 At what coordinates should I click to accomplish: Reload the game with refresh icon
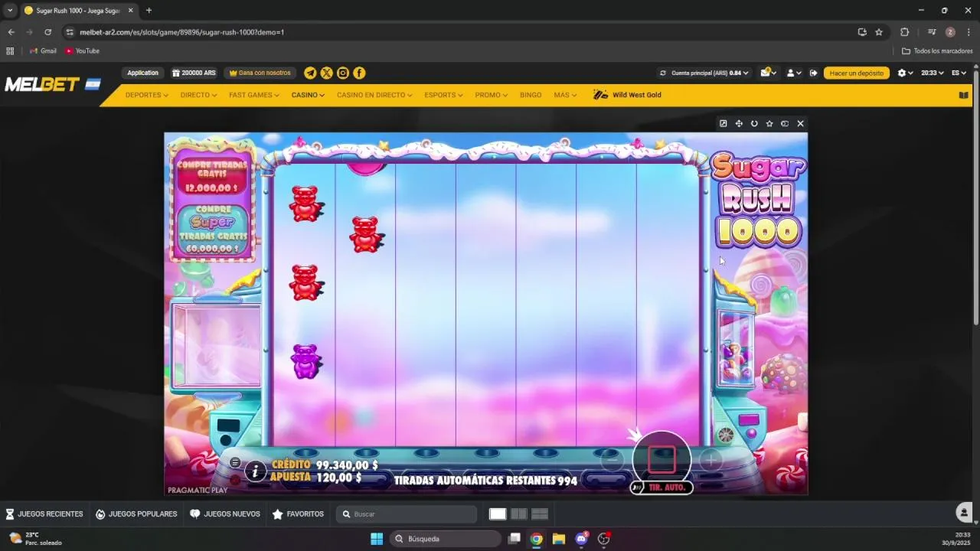pos(754,123)
